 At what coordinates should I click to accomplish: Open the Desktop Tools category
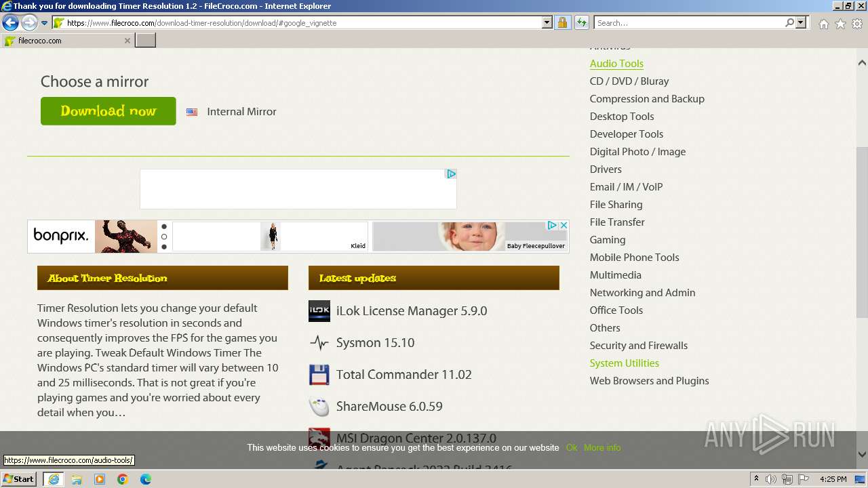click(622, 117)
